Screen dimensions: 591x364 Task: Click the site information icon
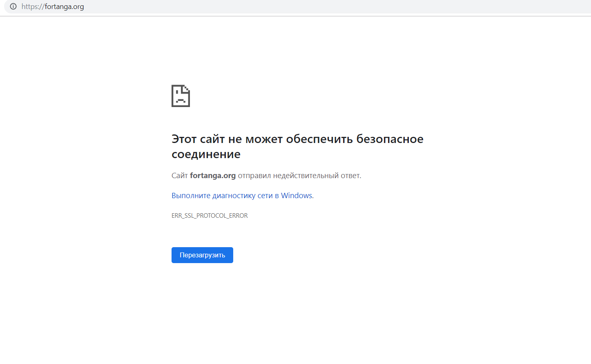(x=13, y=7)
